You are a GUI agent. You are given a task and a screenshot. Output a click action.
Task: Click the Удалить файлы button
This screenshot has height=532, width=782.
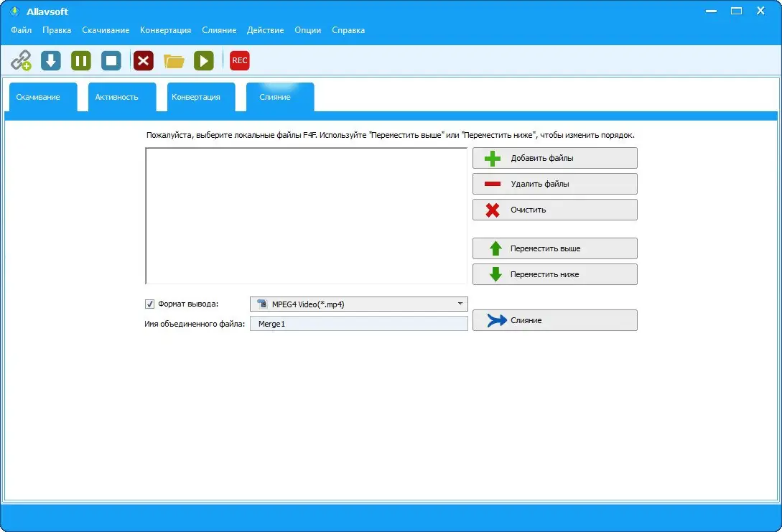click(554, 184)
